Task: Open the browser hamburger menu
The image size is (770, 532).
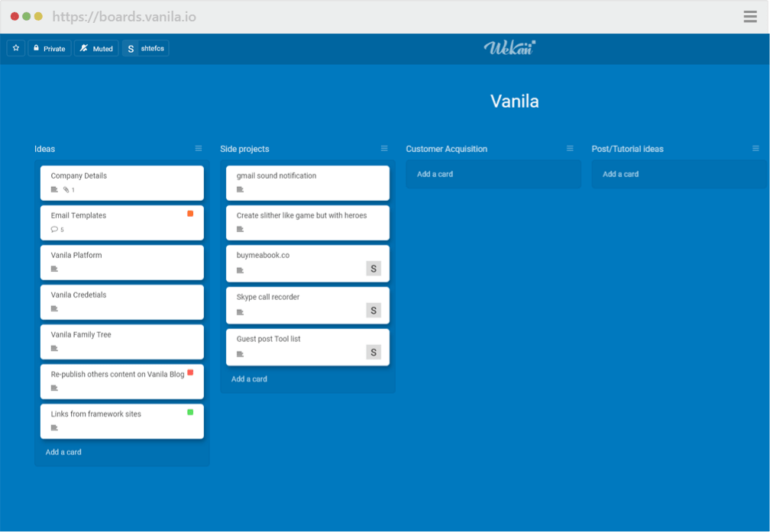Action: (x=750, y=17)
